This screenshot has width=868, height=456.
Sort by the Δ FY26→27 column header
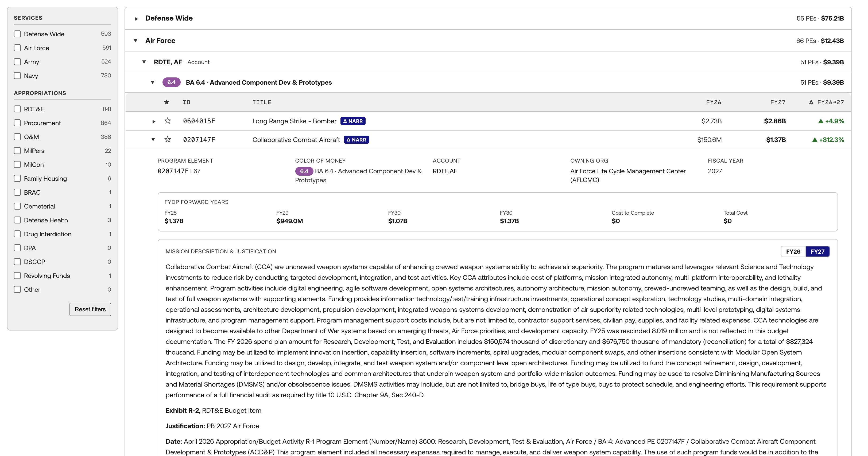pyautogui.click(x=827, y=102)
